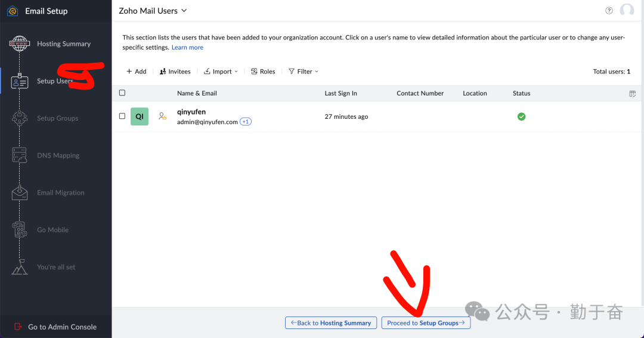The width and height of the screenshot is (644, 338).
Task: Open the column settings table icon
Action: (633, 94)
